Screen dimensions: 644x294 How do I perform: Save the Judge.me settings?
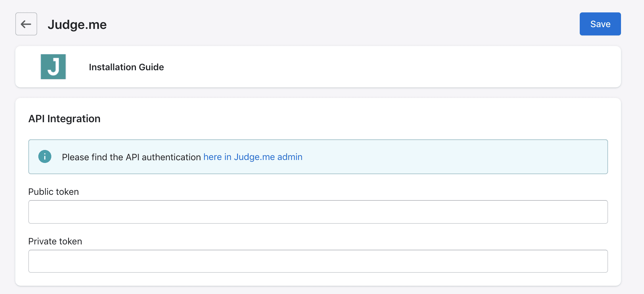tap(600, 24)
